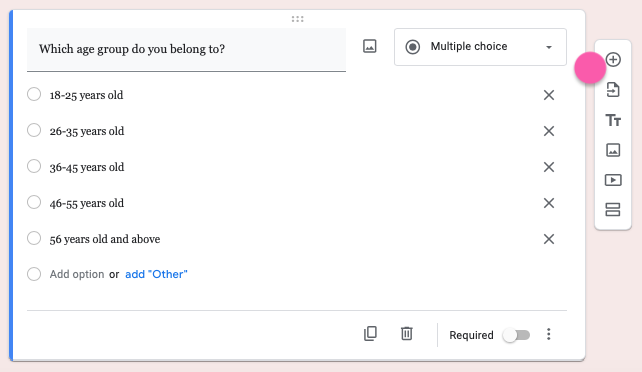This screenshot has height=372, width=642.
Task: Select radio button for 26-35 years old
Action: 34,130
